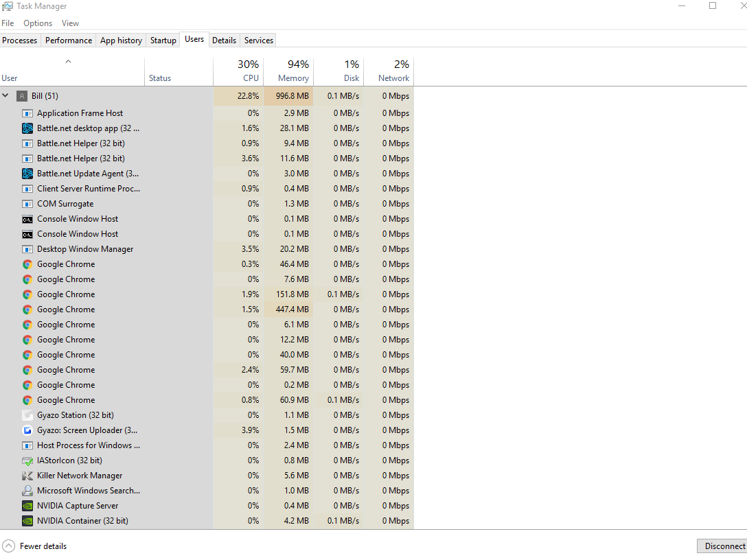747x560 pixels.
Task: Open the Options menu
Action: (x=38, y=23)
